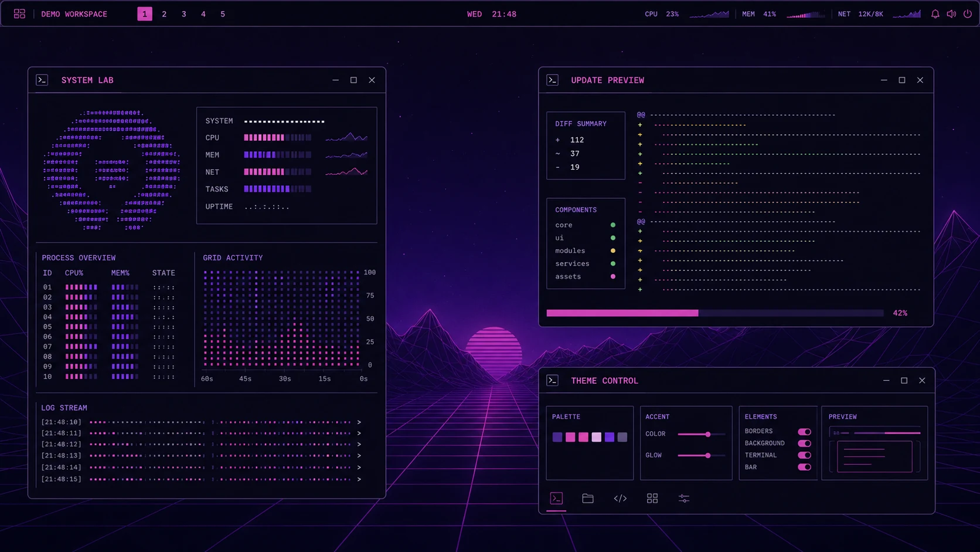Screen dimensions: 980x552
Task: Pick the violet fifth palette swatch
Action: point(610,437)
